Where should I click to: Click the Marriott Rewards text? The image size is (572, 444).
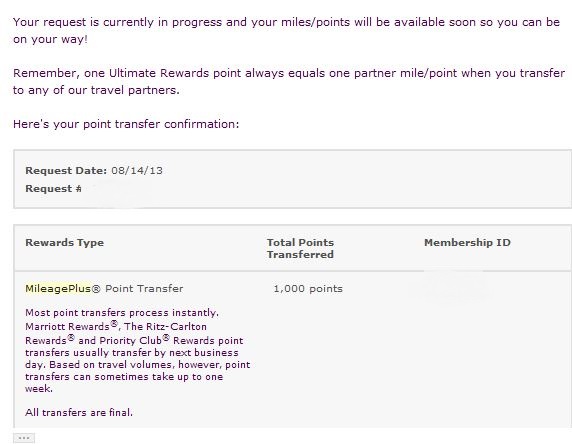pyautogui.click(x=67, y=327)
